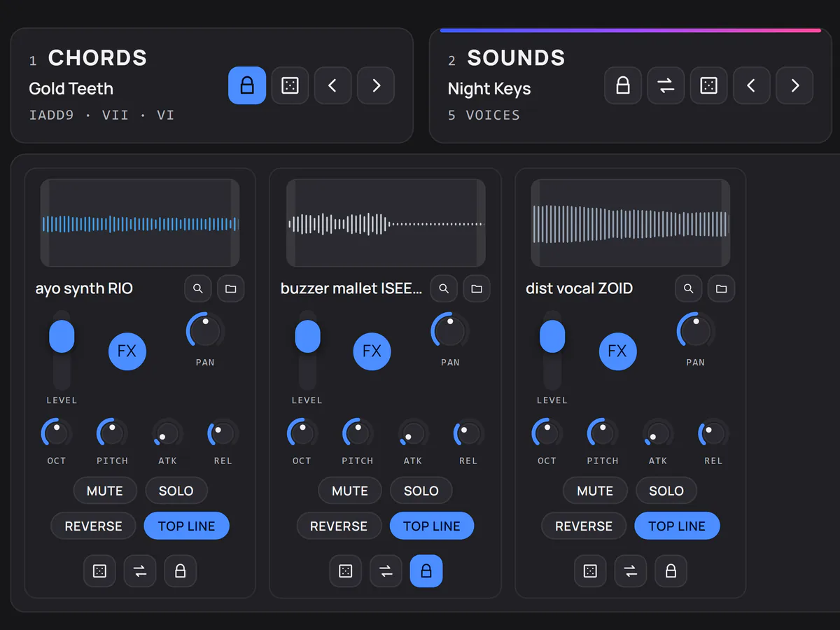Click the PAN knob of ayo synth RIO
The width and height of the screenshot is (840, 630).
point(205,331)
